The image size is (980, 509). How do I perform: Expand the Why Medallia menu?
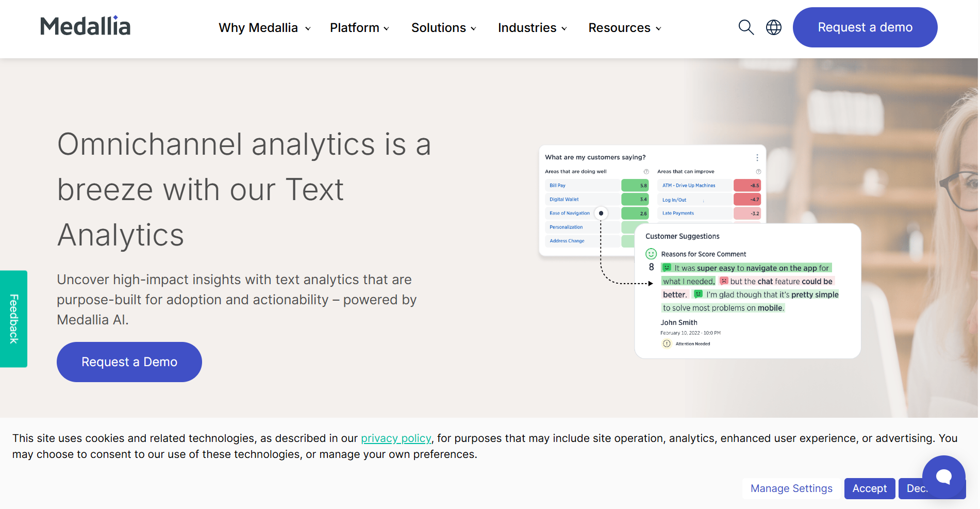(264, 28)
